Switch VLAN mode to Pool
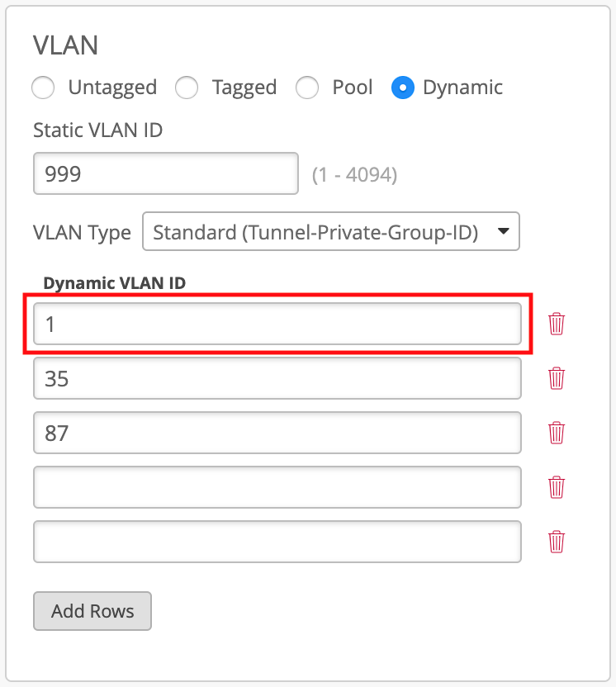This screenshot has height=687, width=616. 308,88
